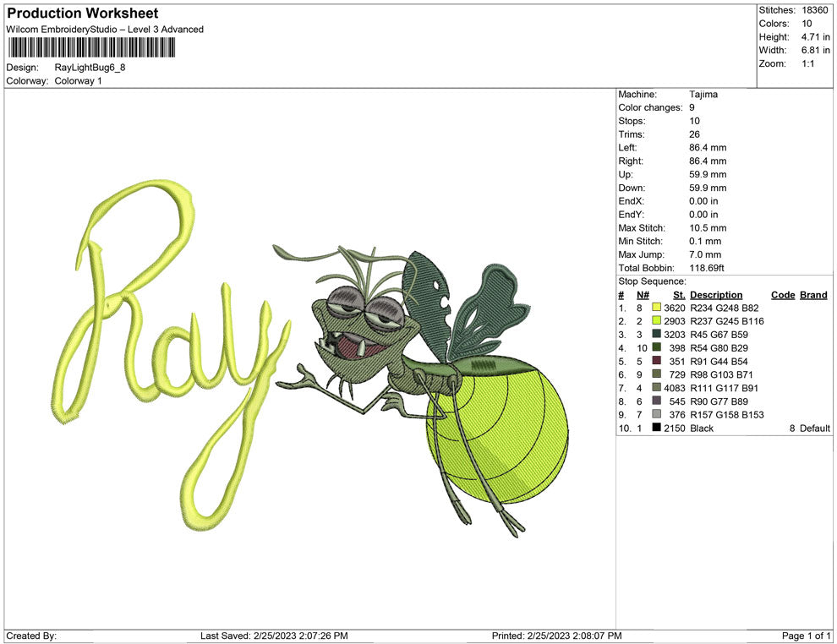Click the lime green swatch for thread 2903
Image resolution: width=837 pixels, height=644 pixels.
tap(656, 320)
